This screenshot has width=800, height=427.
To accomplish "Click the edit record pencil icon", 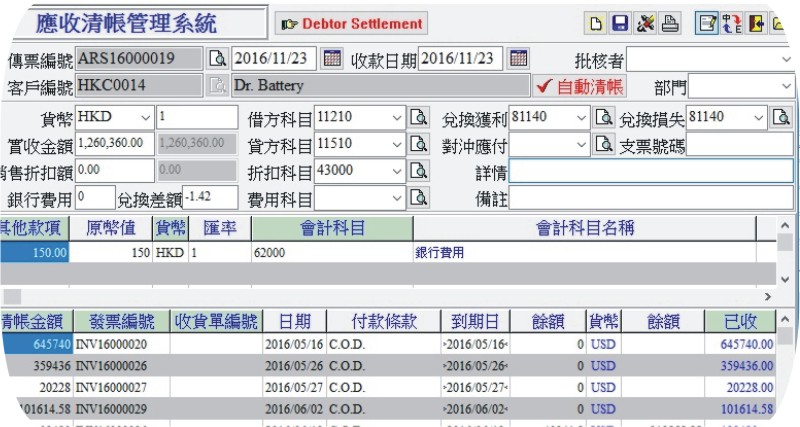I will [707, 23].
